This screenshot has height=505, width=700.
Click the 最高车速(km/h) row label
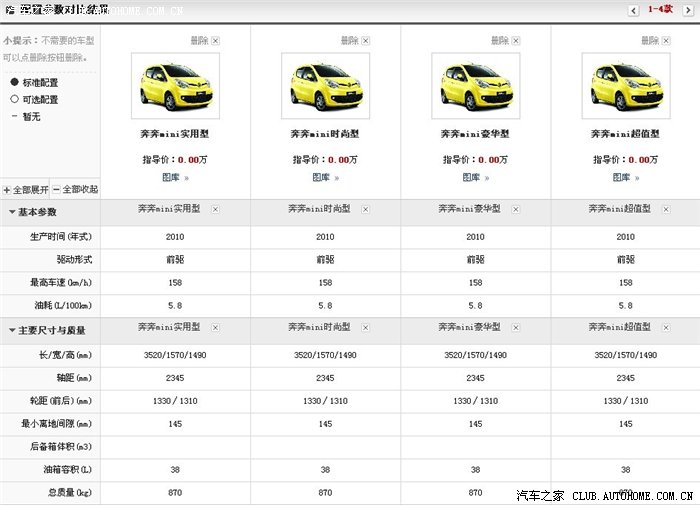[61, 283]
